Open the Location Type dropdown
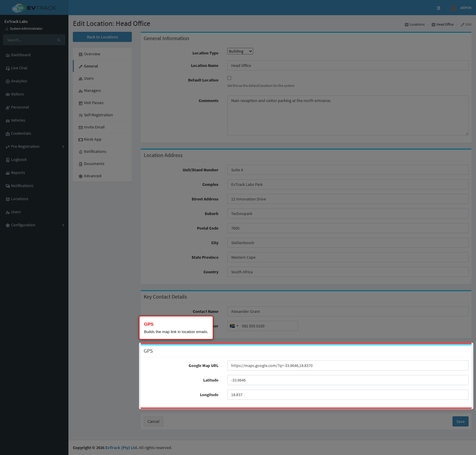 (240, 51)
